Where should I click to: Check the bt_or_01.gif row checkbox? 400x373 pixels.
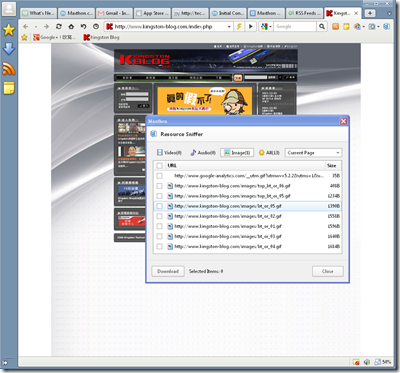click(159, 226)
